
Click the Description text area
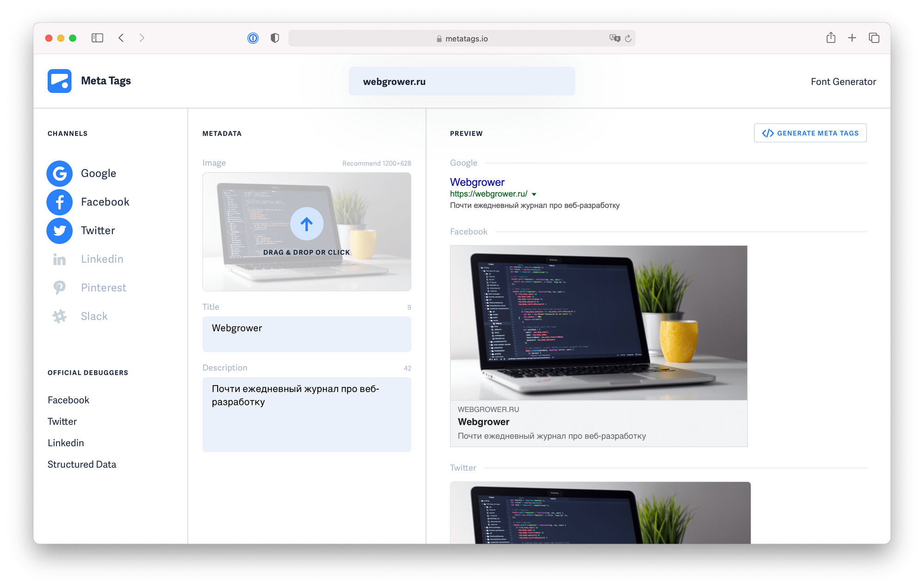point(307,415)
